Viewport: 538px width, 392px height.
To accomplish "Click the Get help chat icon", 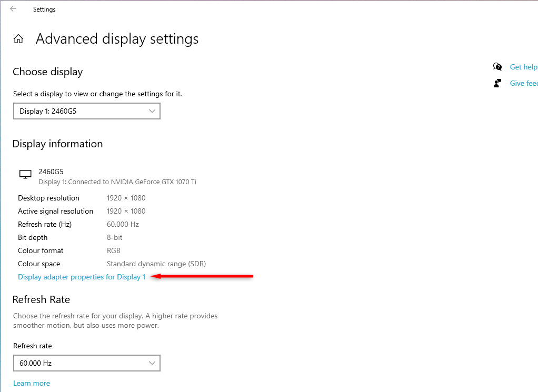I will click(x=497, y=67).
